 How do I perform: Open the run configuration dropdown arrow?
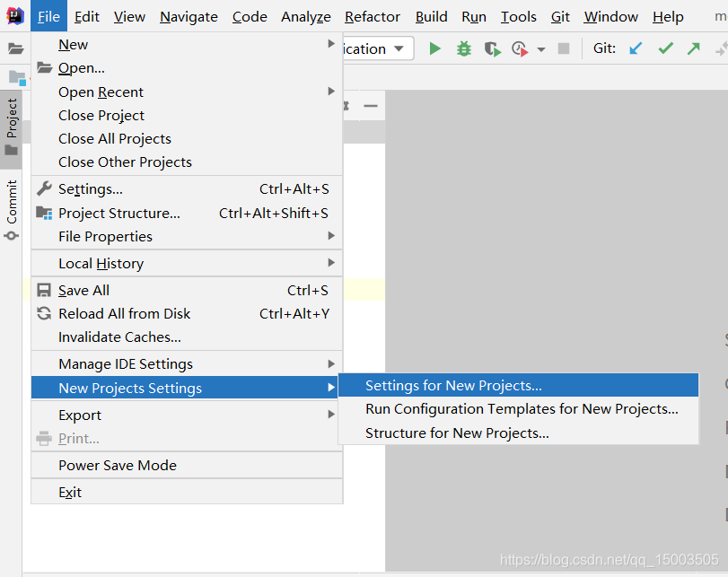(x=399, y=48)
